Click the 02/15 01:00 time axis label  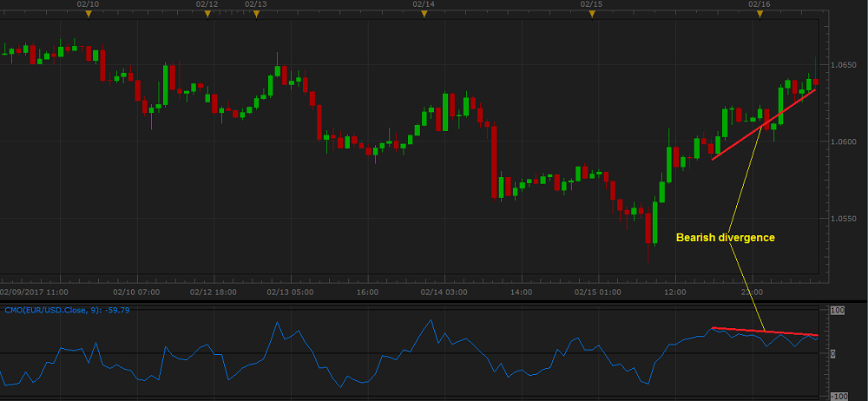pos(599,293)
